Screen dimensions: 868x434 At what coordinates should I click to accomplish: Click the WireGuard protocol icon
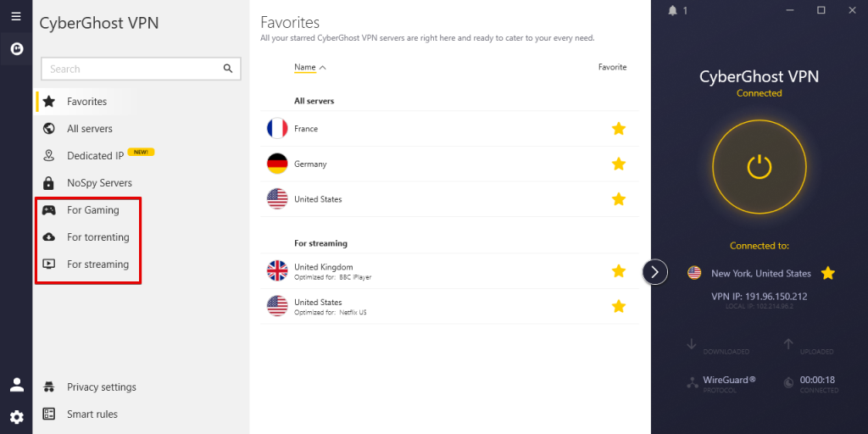tap(693, 382)
